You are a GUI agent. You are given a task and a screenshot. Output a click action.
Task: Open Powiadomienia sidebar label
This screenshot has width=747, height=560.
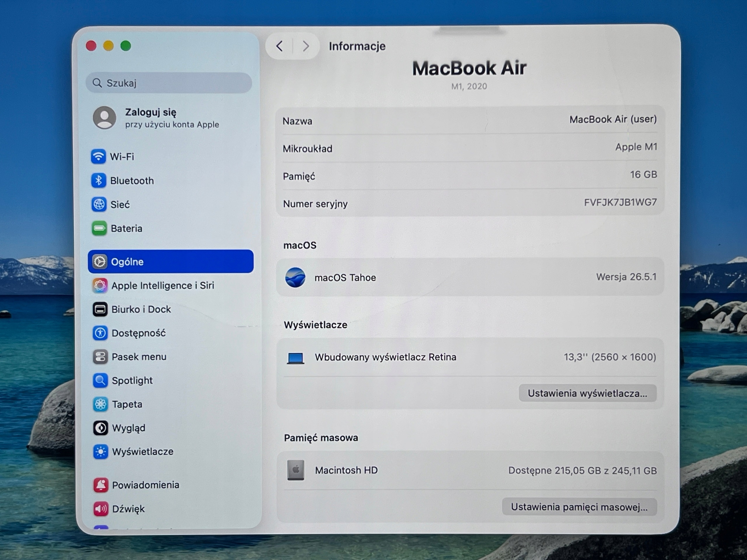(x=146, y=485)
